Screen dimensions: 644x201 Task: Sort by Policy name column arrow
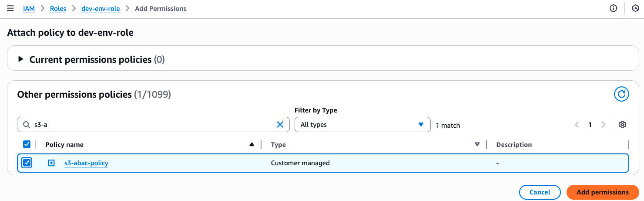click(252, 144)
